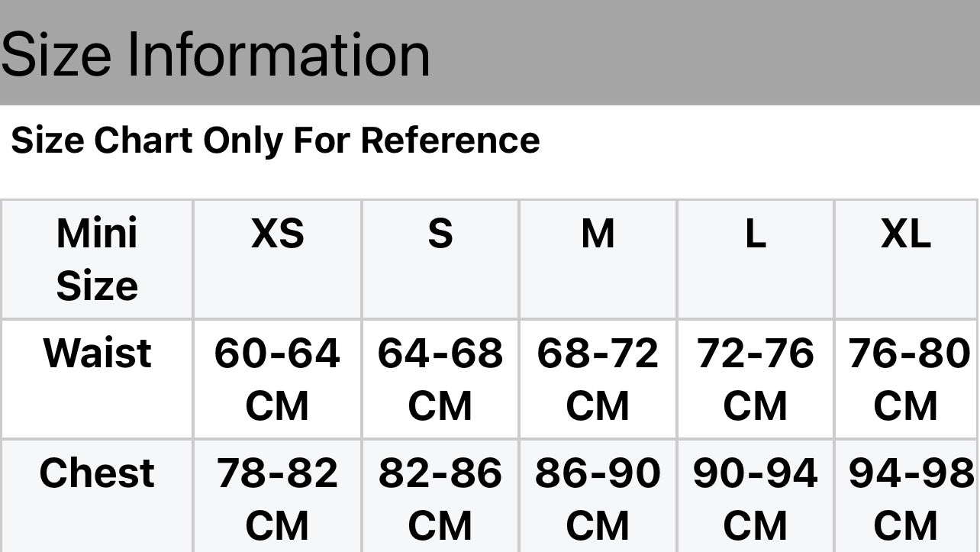Click the Size Chart Only For Reference text
The height and width of the screenshot is (552, 980).
pyautogui.click(x=275, y=140)
